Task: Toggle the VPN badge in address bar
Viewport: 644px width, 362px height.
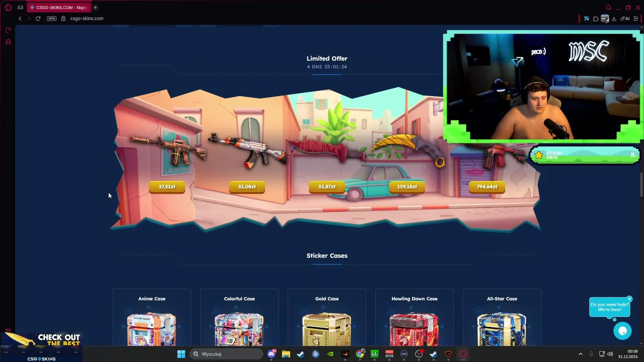Action: (x=51, y=19)
